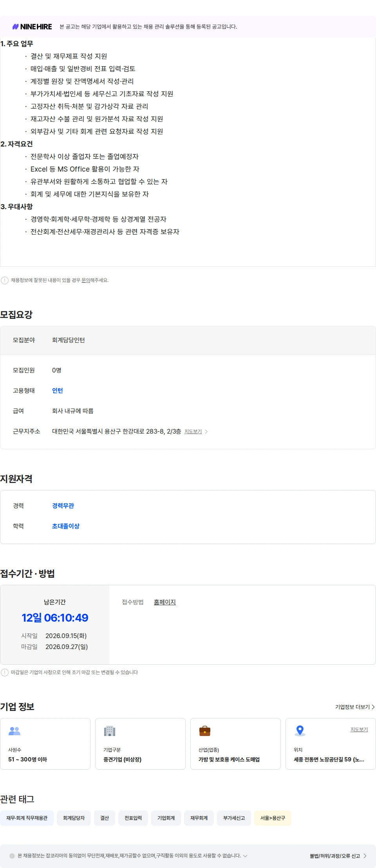The width and height of the screenshot is (376, 868).
Task: Click the info icon beside 마감일은 기업의 사정
Action: [5, 673]
